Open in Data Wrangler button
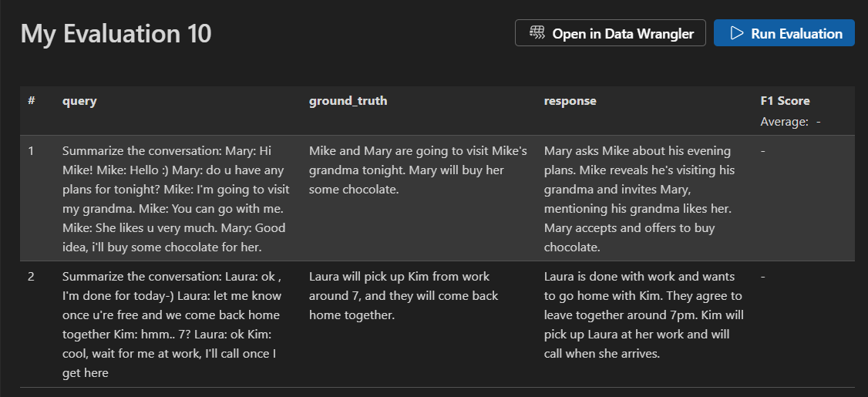 coord(610,33)
